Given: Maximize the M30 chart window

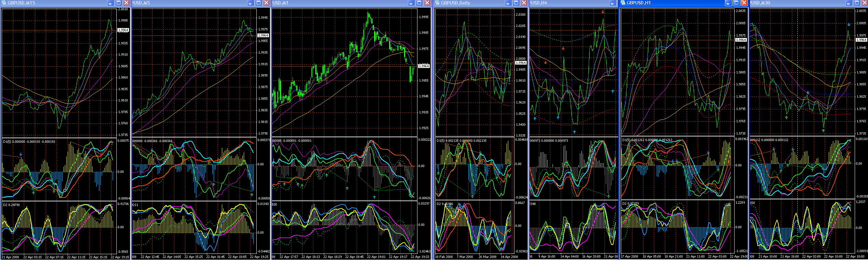Looking at the screenshot, I should coord(857,3).
